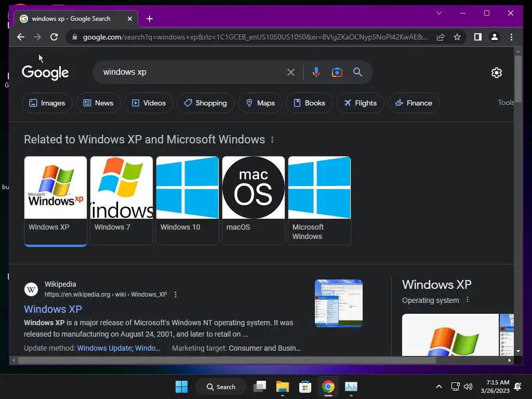Open the Windows Start menu
532x399 pixels.
click(181, 387)
